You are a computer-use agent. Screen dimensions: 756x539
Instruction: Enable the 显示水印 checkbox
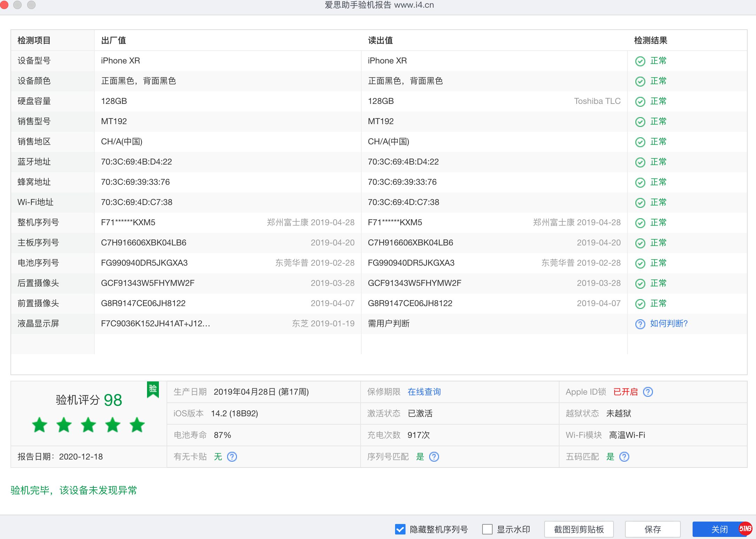point(487,529)
